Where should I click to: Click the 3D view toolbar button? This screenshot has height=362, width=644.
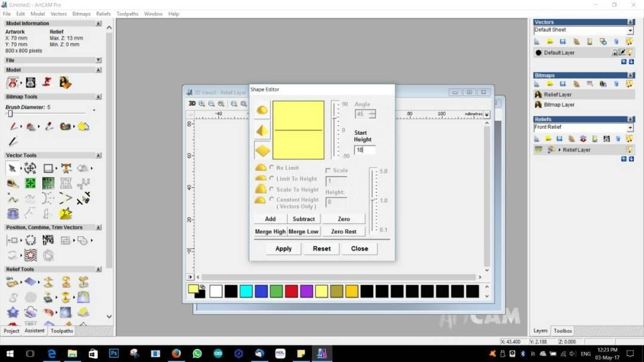[192, 104]
